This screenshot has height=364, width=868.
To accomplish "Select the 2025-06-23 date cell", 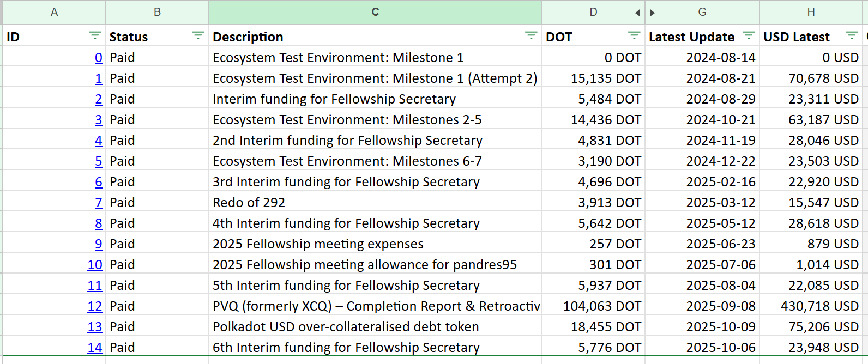I will 702,244.
